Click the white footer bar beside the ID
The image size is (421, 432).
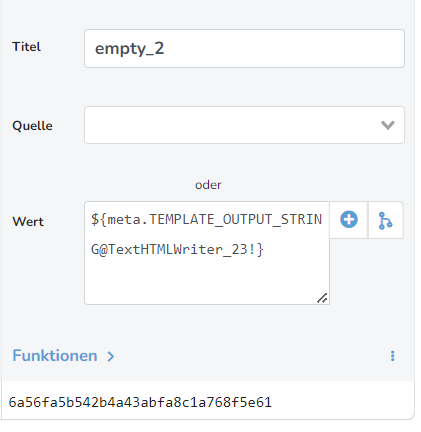click(342, 402)
